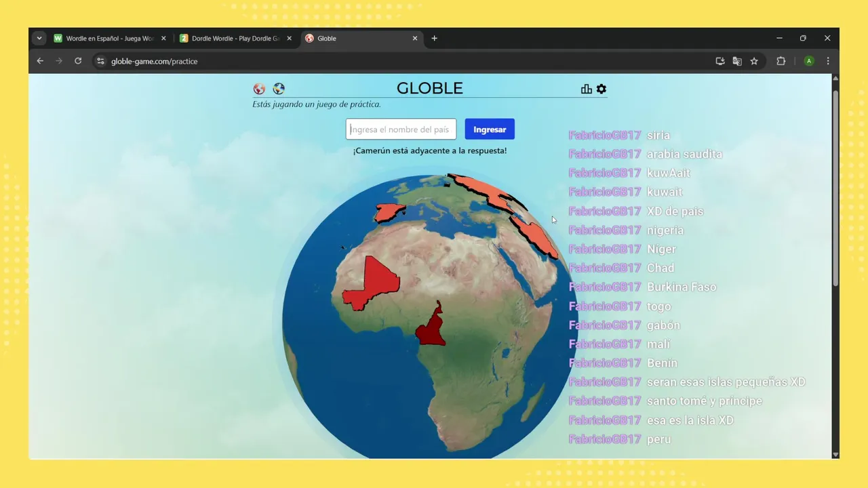Click chat message 'santo tomé y príncipe'
This screenshot has width=868, height=488.
point(705,401)
